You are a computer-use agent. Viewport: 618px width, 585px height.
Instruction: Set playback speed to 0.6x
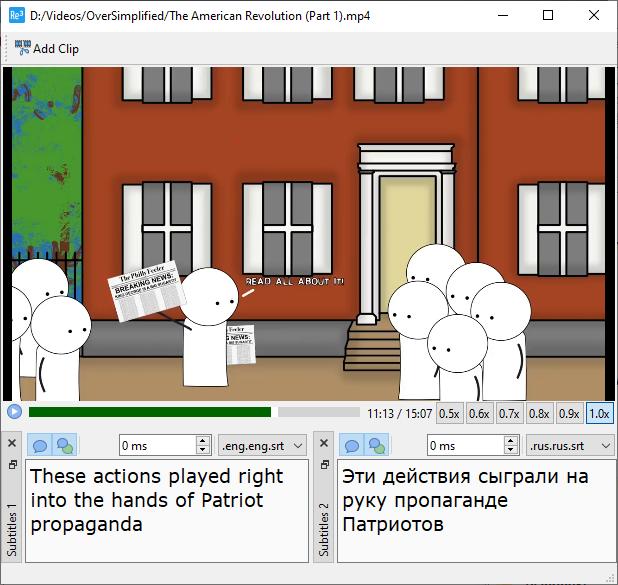(x=479, y=414)
